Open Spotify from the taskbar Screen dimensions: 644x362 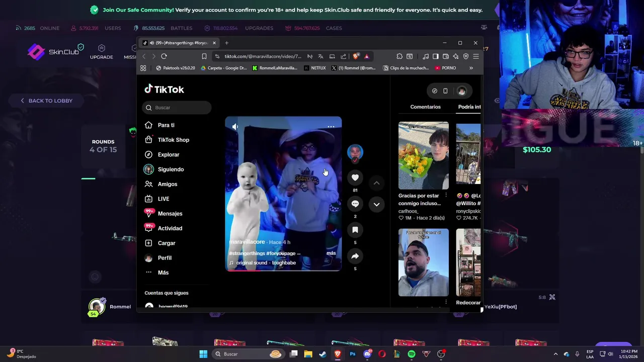[412, 354]
